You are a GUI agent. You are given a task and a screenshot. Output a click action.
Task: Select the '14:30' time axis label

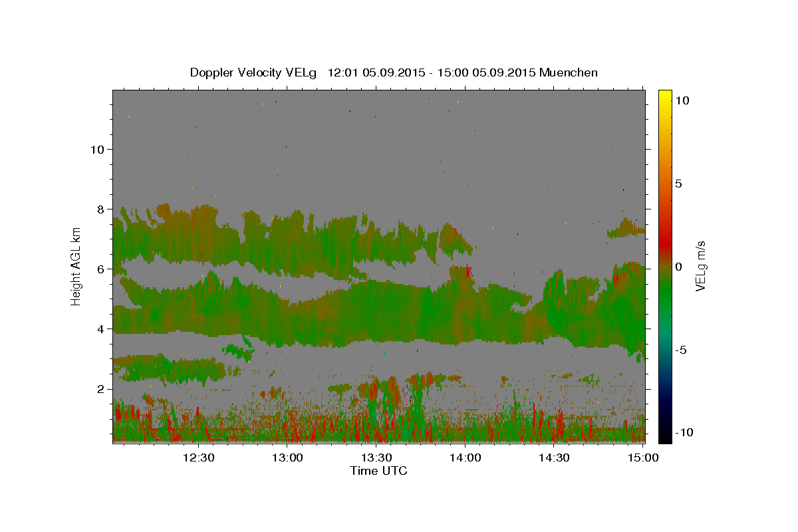[553, 458]
